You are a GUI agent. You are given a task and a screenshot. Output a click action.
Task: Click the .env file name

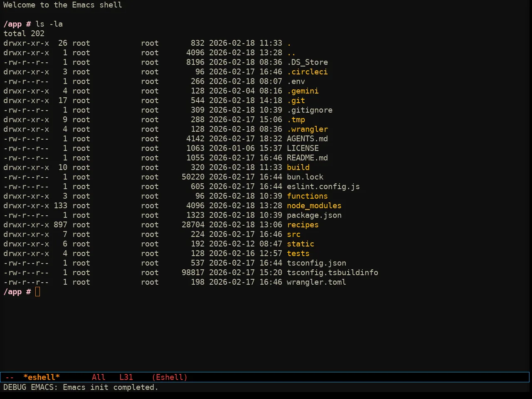(x=296, y=81)
